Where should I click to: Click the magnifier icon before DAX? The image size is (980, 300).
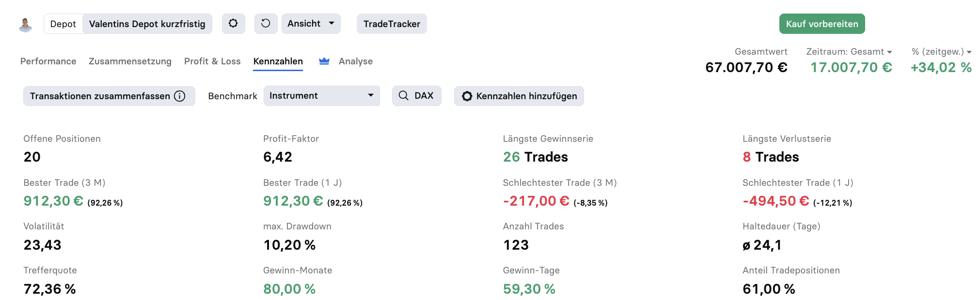pyautogui.click(x=403, y=96)
